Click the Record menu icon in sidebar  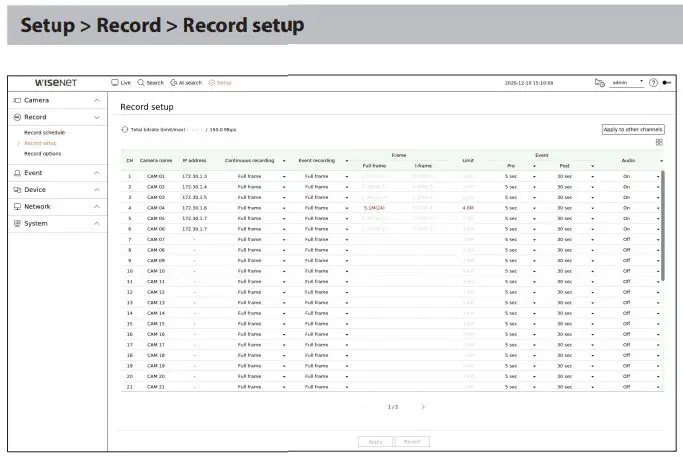[17, 117]
